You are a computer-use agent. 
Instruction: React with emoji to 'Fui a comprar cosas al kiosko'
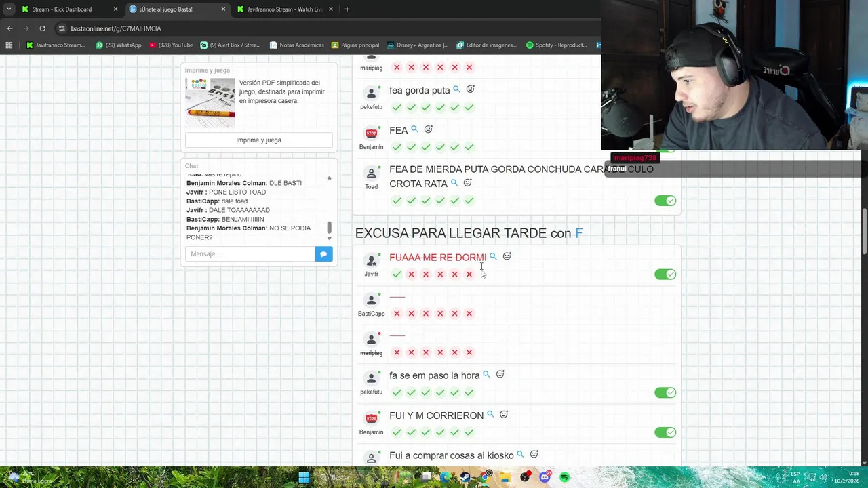[534, 454]
